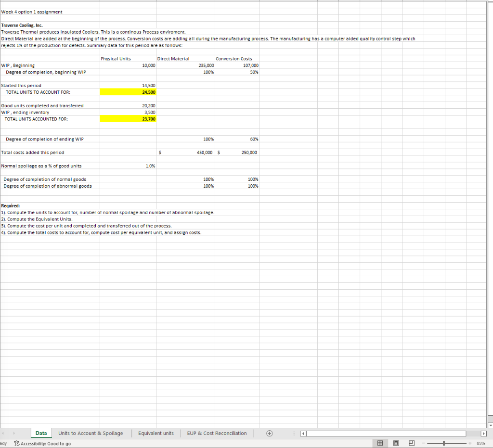Add a new sheet with plus icon

270,433
